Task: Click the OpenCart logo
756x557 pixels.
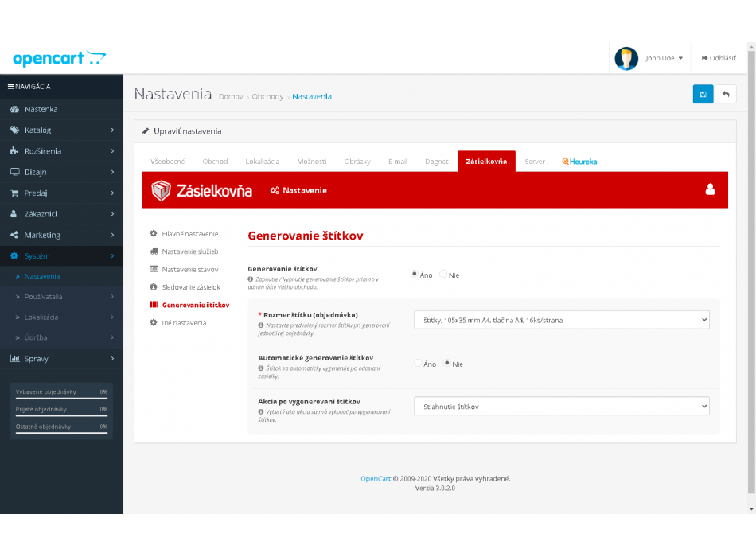Action: coord(60,58)
